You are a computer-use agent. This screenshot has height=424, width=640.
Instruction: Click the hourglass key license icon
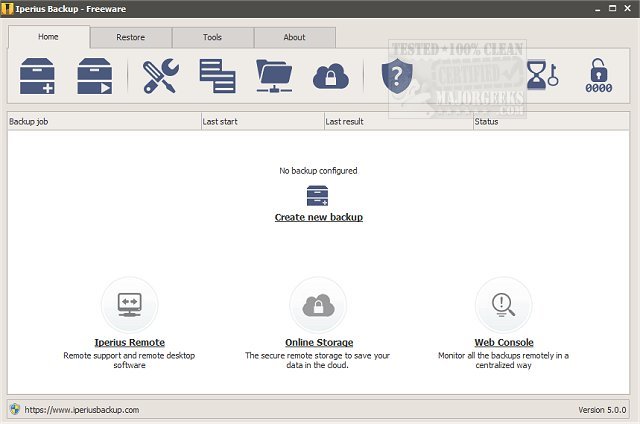541,76
